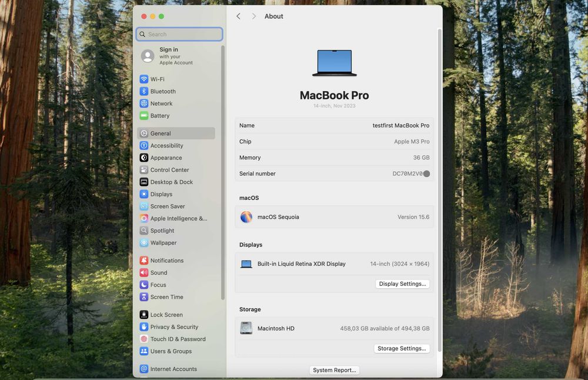Click the MacBook Pro heading

[x=335, y=95]
